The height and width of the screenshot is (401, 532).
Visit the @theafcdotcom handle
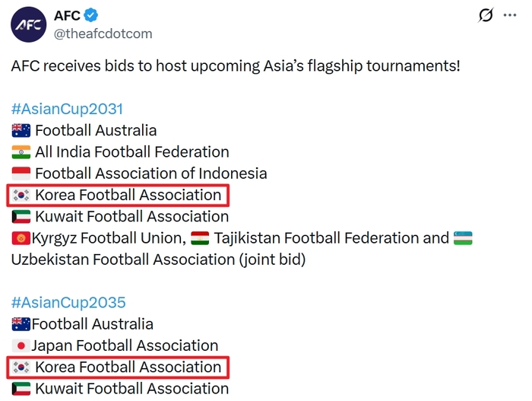[x=103, y=33]
